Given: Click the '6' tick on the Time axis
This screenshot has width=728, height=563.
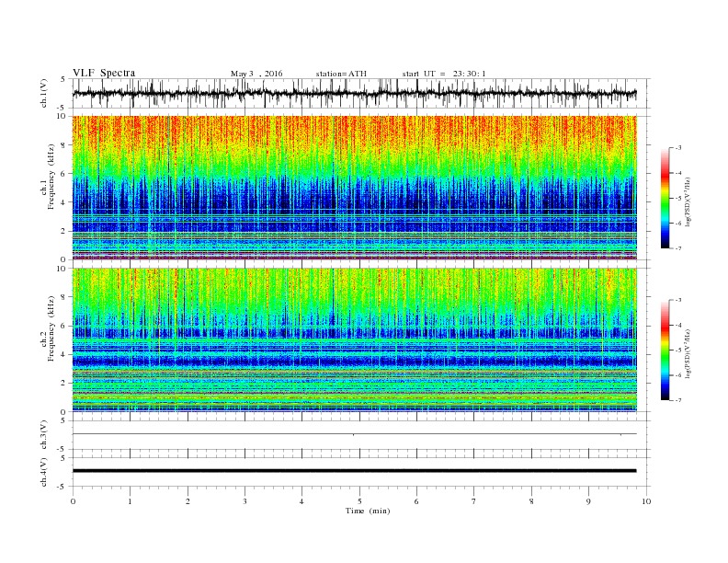Looking at the screenshot, I should click(416, 501).
